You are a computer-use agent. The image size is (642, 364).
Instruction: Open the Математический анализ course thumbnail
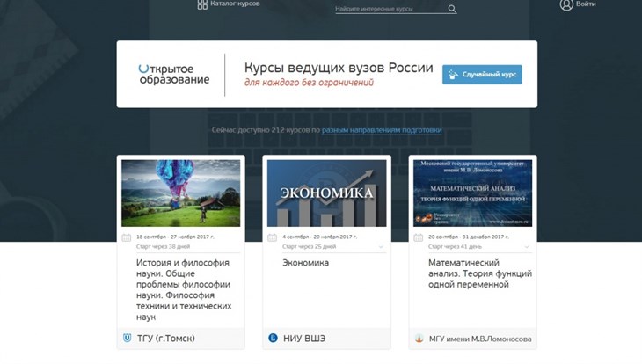click(473, 193)
